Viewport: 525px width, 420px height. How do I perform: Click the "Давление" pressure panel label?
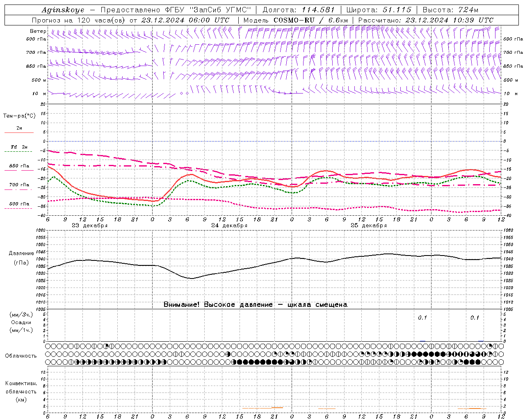pos(21,253)
